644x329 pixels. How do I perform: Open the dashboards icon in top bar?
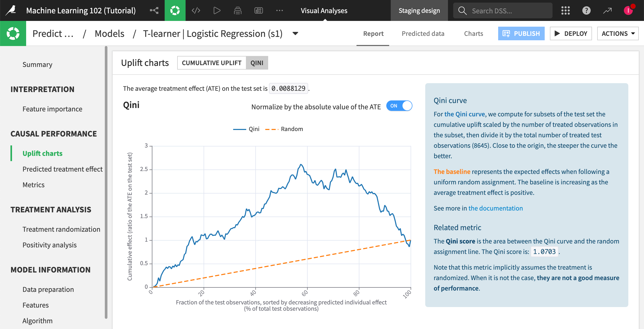click(259, 10)
